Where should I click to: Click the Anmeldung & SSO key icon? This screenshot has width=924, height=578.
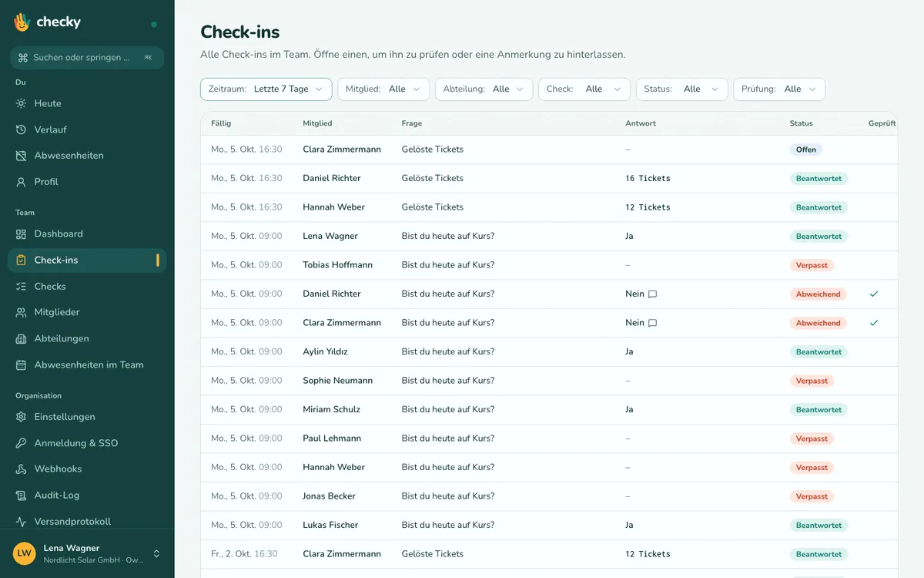point(21,443)
